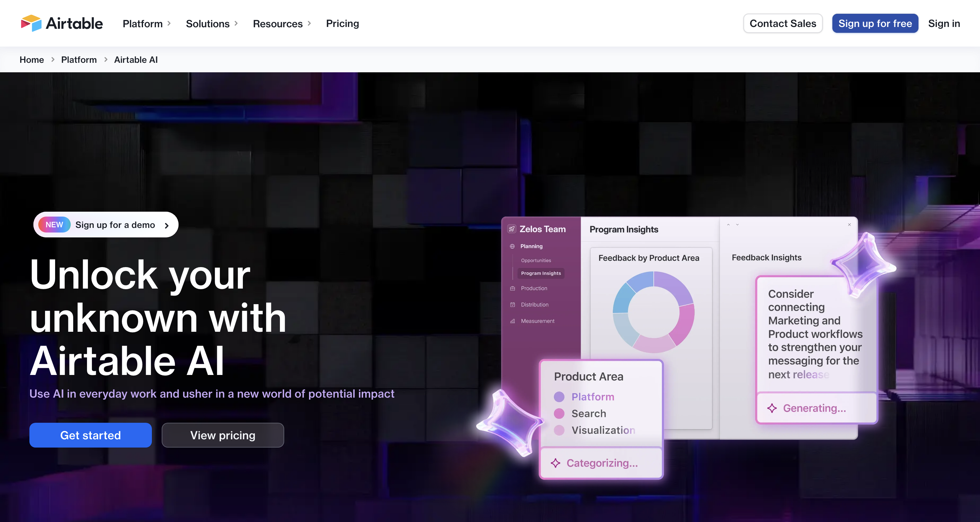Close the Feedback Insights panel with the X
980x522 pixels.
click(849, 225)
